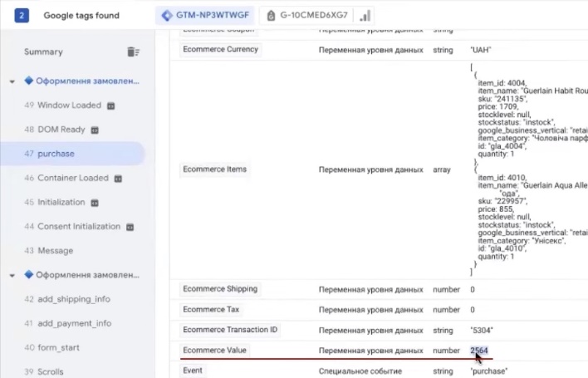Click the Ecommerce Value variable name
The width and height of the screenshot is (588, 378).
[x=214, y=351]
